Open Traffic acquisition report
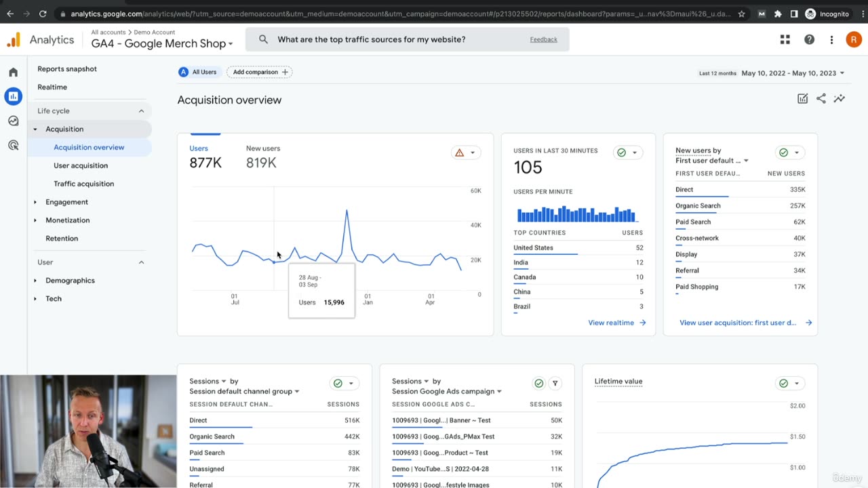This screenshot has width=868, height=488. tap(84, 184)
